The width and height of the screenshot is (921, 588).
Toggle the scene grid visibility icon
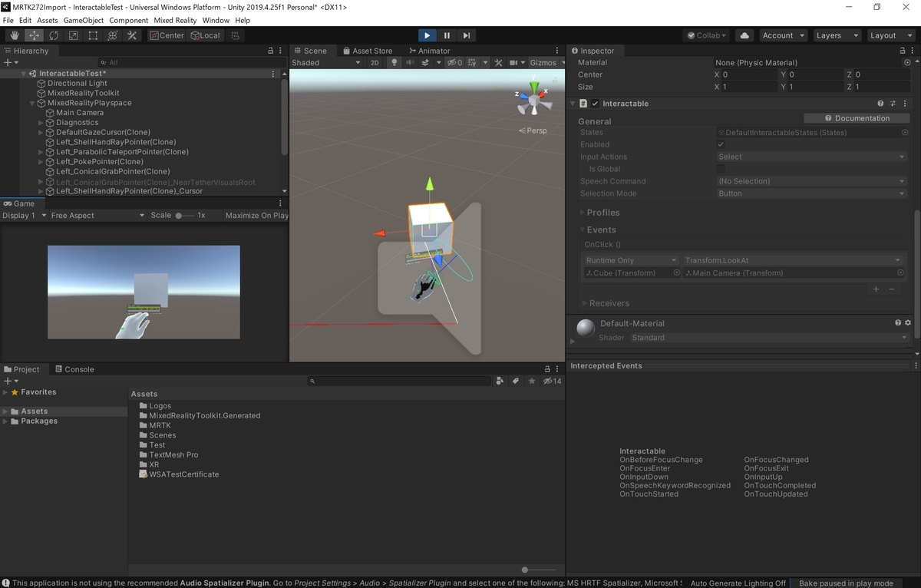pos(474,63)
